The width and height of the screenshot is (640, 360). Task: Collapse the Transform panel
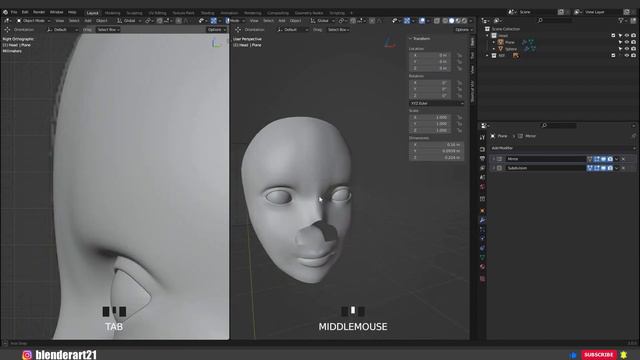tap(411, 39)
